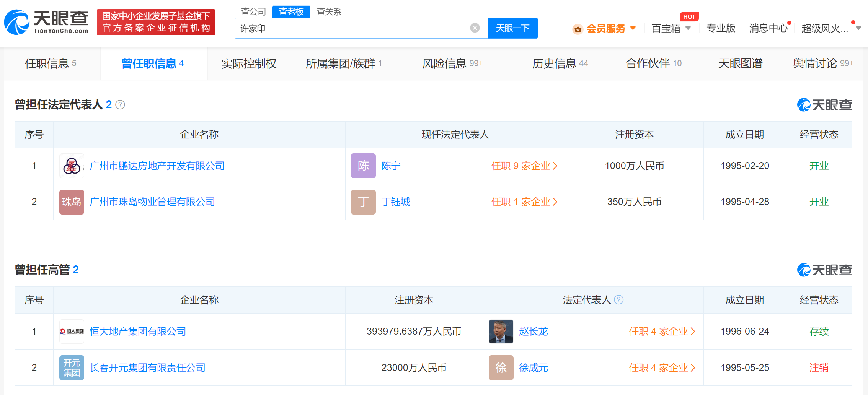Open the 历史信息 tab
Viewport: 868px width, 395px height.
tap(560, 63)
